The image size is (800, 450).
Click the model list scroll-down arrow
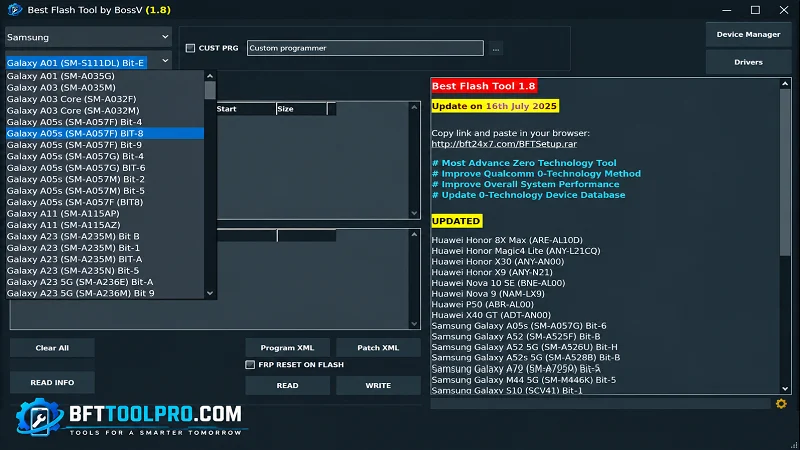click(x=210, y=293)
